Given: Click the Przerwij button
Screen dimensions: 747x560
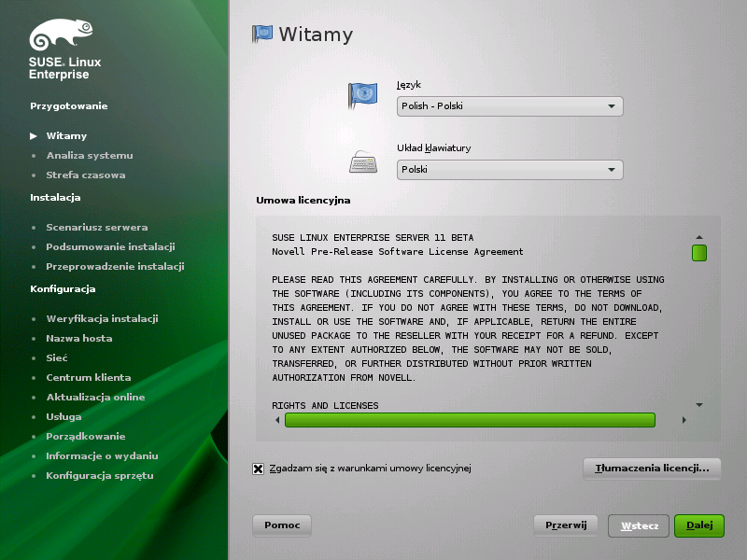Looking at the screenshot, I should click(566, 525).
